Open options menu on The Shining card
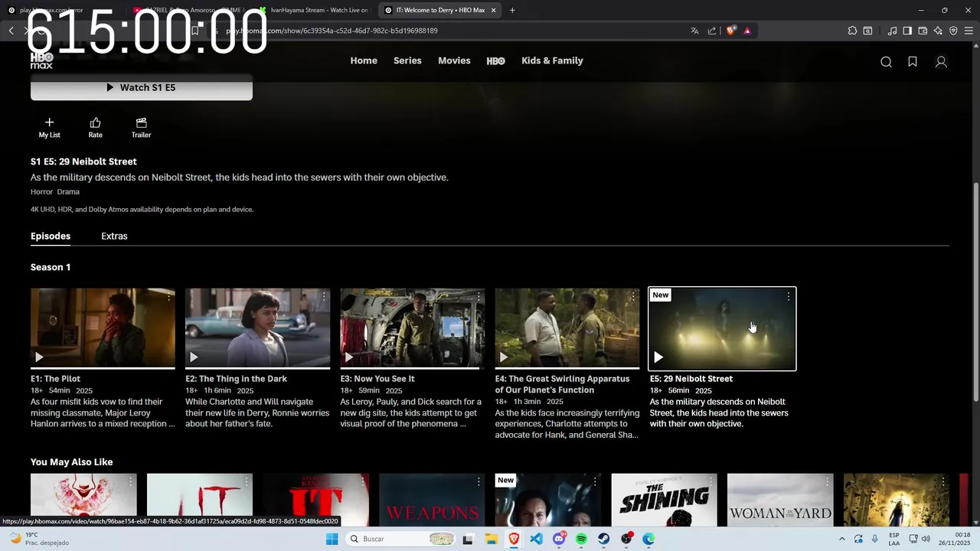Screen dimensions: 980x551 [711, 481]
